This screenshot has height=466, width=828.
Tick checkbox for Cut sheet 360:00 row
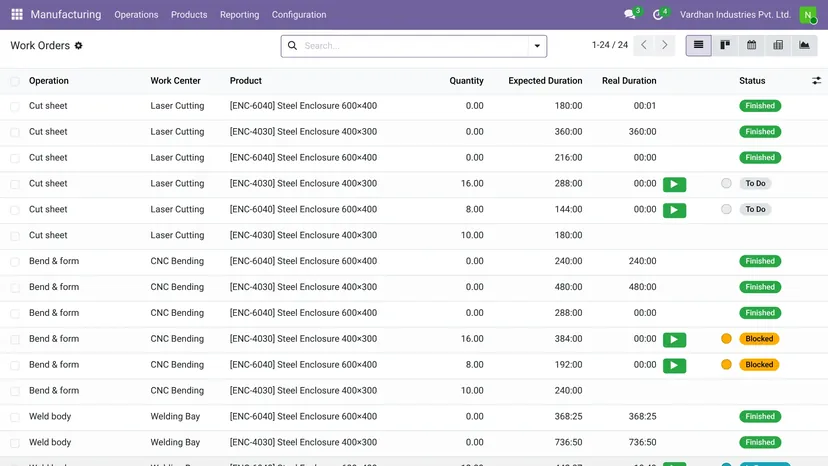15,132
